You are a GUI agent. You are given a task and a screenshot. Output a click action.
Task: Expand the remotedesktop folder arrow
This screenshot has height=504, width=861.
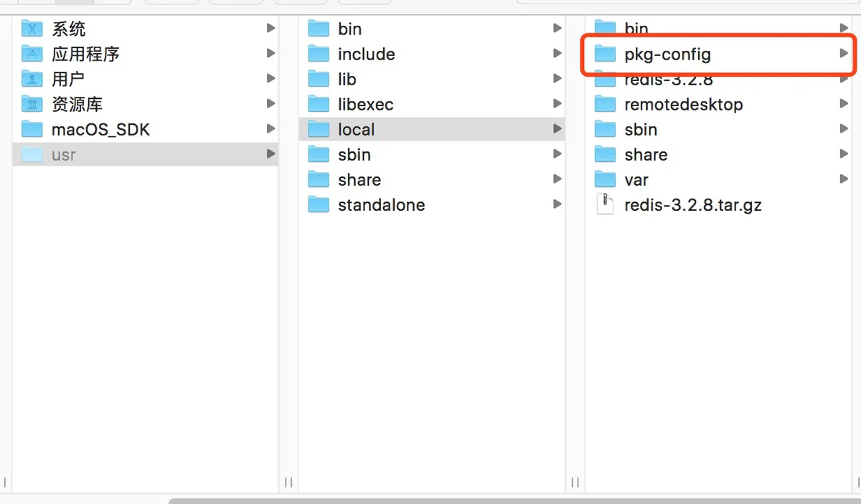(844, 104)
